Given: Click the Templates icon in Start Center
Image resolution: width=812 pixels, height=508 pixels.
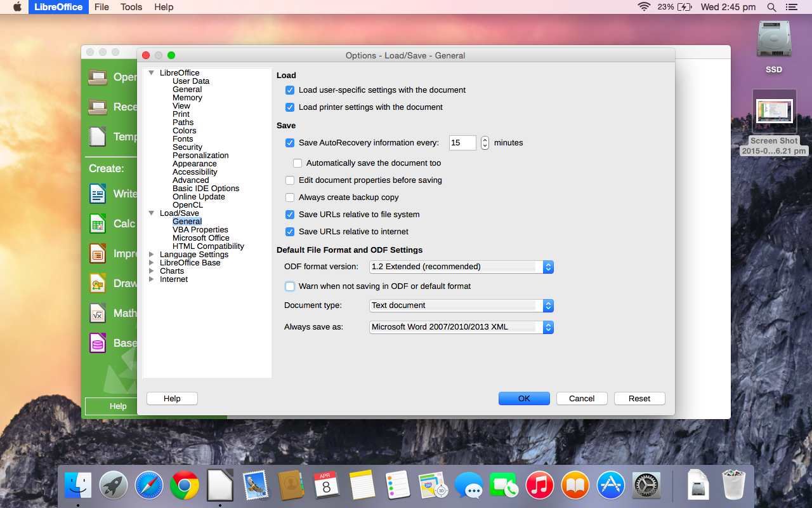Looking at the screenshot, I should (x=98, y=137).
